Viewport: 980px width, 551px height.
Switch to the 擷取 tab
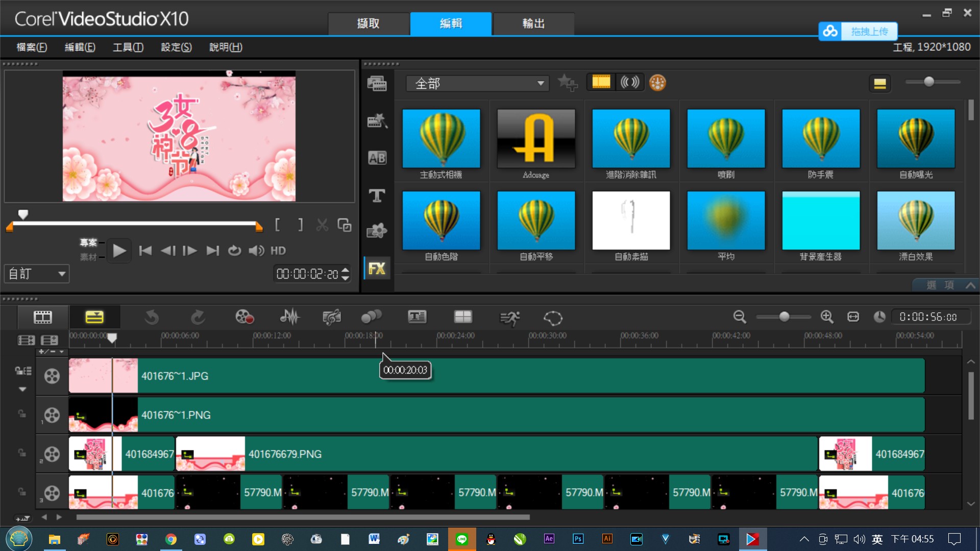(369, 23)
